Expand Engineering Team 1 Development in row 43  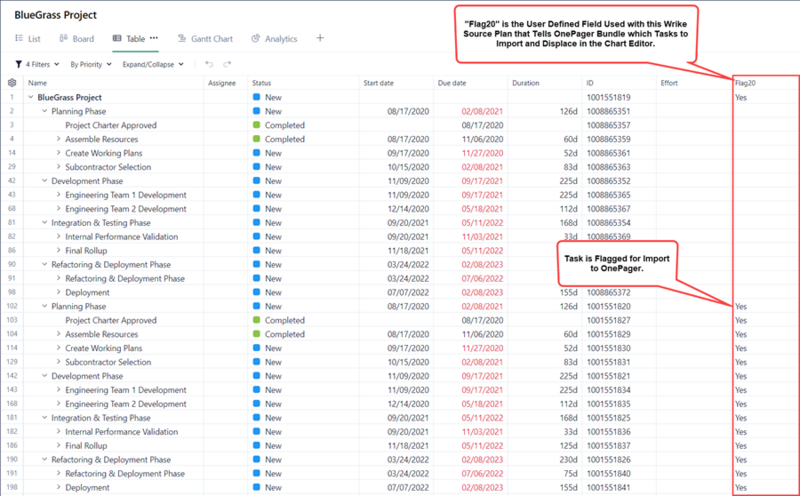coord(58,194)
